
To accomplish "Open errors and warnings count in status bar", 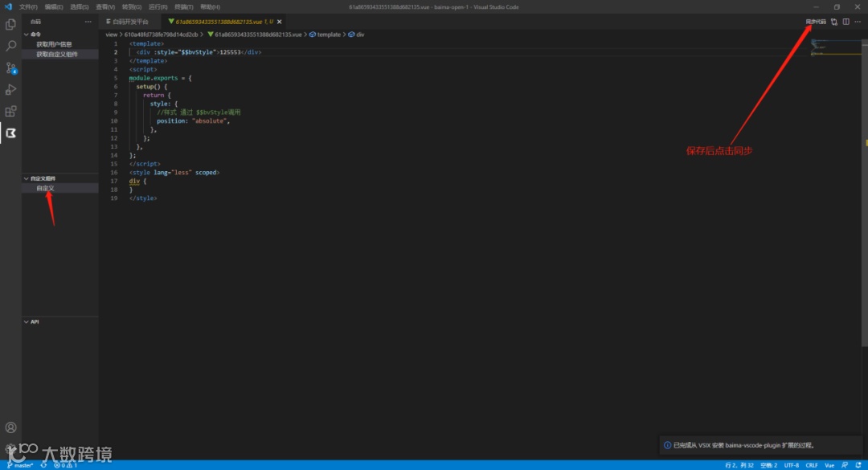I will click(65, 465).
